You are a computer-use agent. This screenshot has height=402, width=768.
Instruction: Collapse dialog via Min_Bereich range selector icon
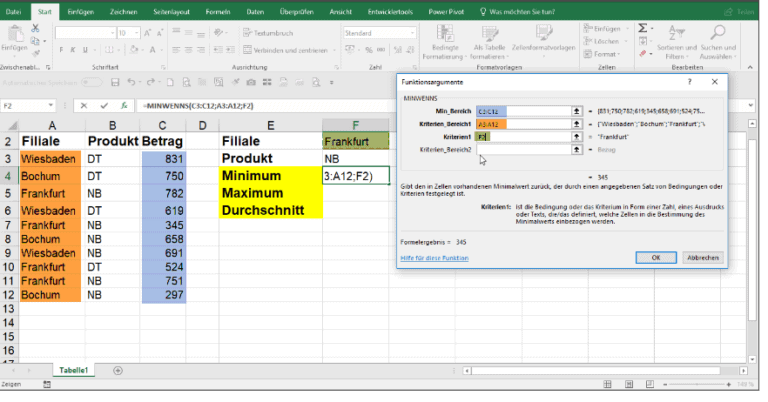coord(577,111)
